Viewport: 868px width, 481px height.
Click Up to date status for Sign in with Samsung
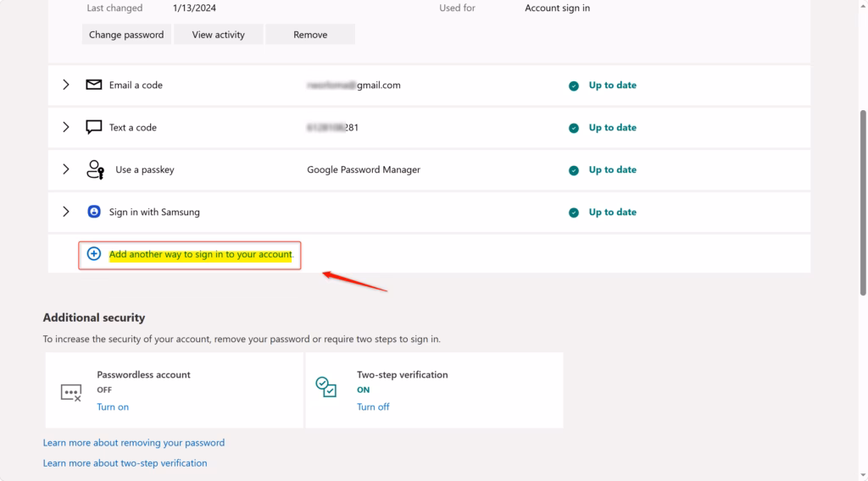[x=612, y=212]
